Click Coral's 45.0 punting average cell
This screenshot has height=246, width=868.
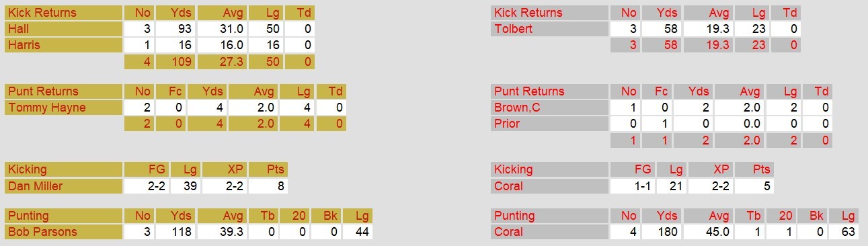(x=708, y=232)
